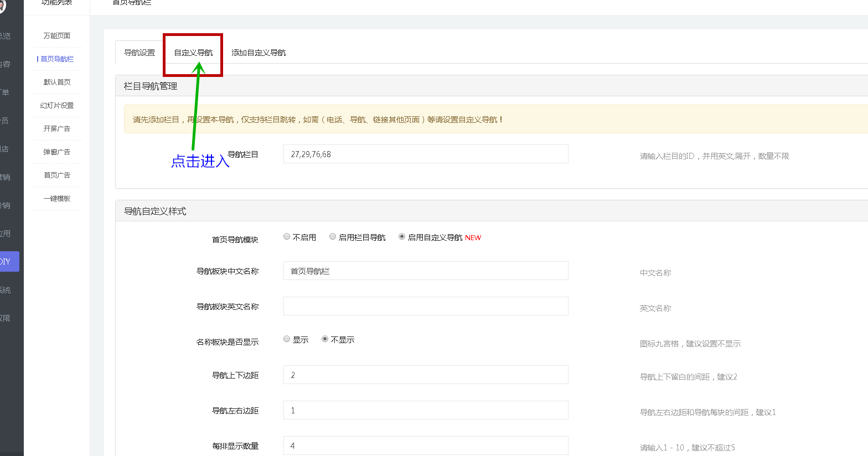Click the 导航栏目 ID input field

pos(425,154)
